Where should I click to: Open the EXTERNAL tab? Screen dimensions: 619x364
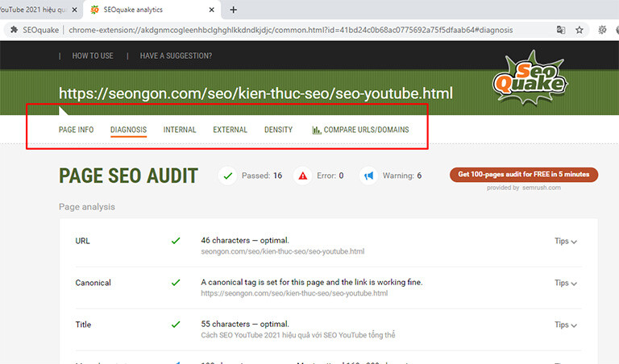pos(231,130)
